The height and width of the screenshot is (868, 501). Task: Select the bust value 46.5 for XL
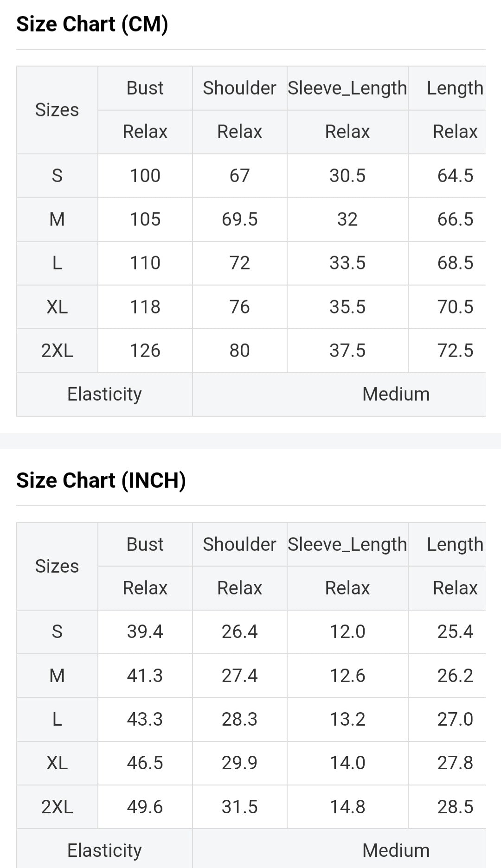point(145,763)
